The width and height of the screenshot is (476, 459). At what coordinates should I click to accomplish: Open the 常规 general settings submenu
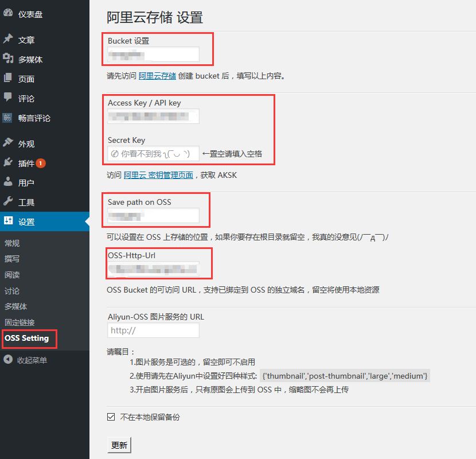12,243
